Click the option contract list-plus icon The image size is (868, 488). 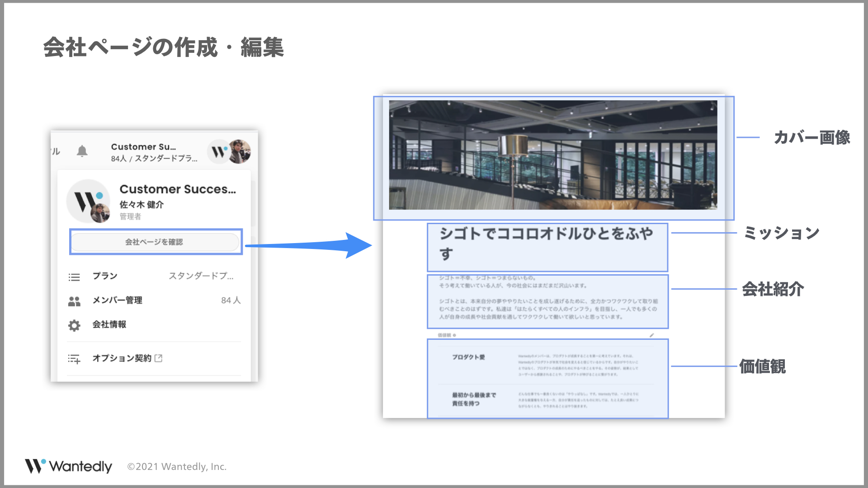[x=74, y=359]
